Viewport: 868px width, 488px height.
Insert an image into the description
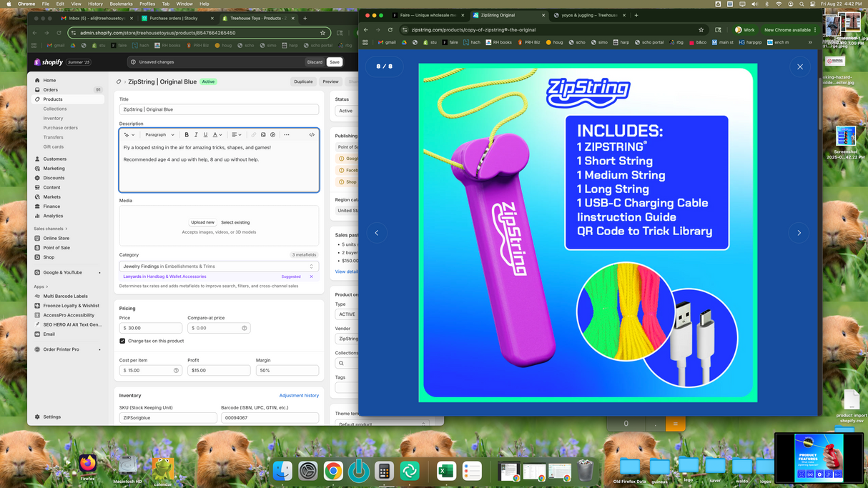point(263,134)
